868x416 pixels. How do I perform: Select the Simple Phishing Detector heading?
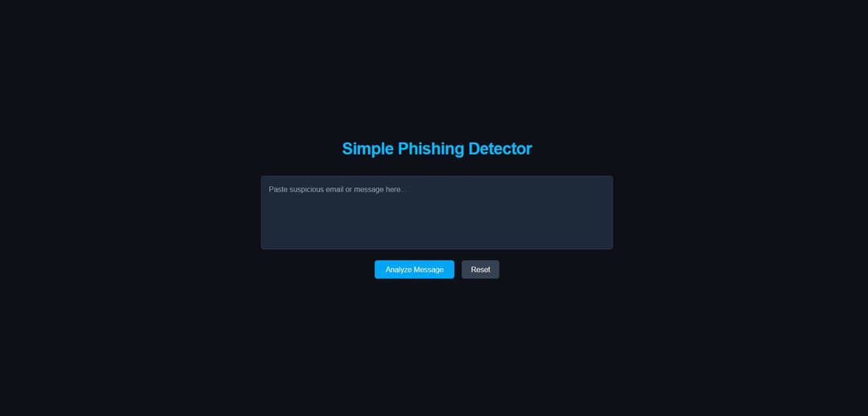click(x=436, y=148)
